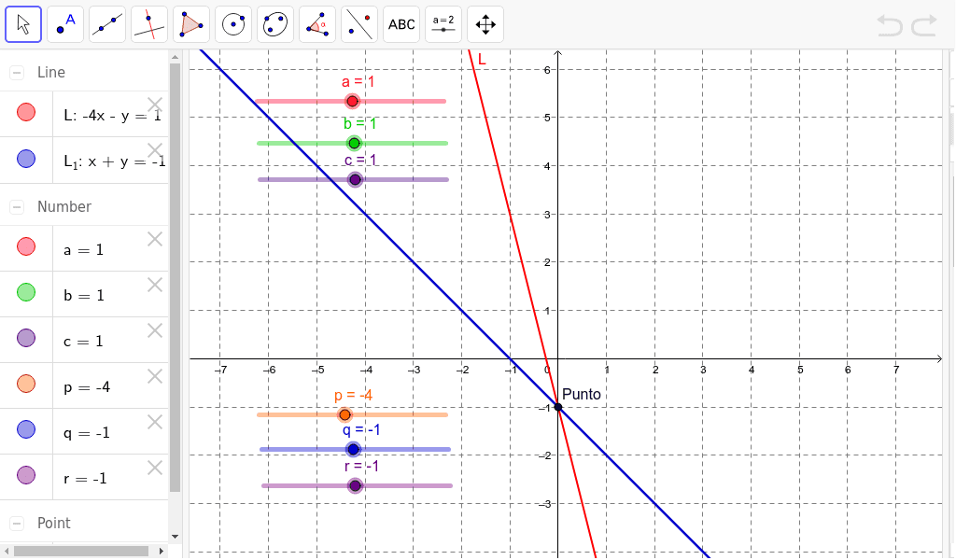
Task: Toggle visibility of line L1
Action: coord(26,159)
